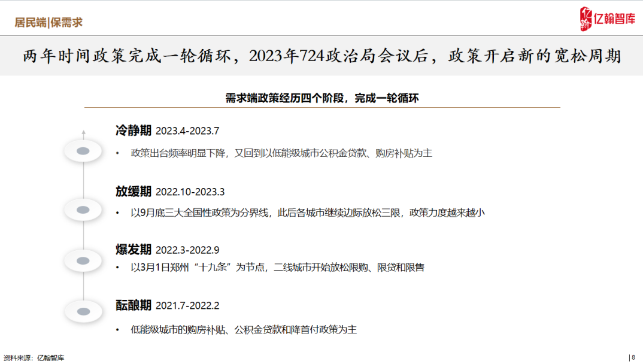Select the 冷静期 timeline circle marker
Viewport: 643px width, 364px height.
point(83,150)
